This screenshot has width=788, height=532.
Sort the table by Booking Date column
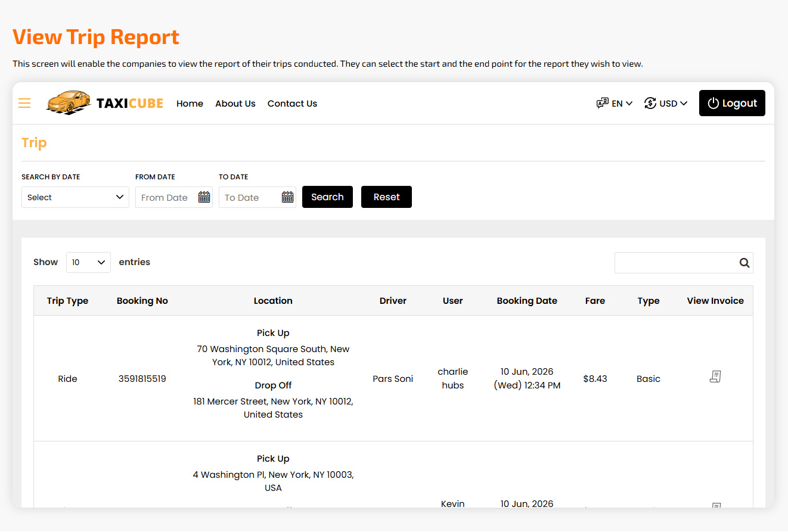[x=527, y=301]
